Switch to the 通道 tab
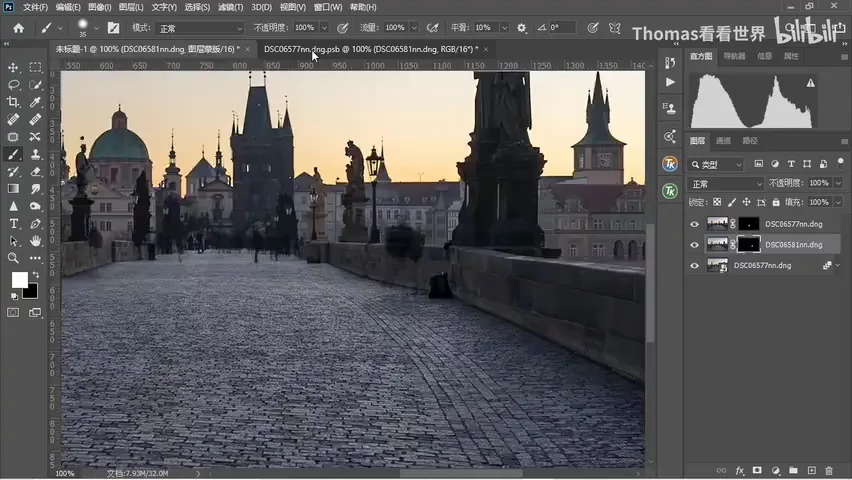852x480 pixels. 723,141
